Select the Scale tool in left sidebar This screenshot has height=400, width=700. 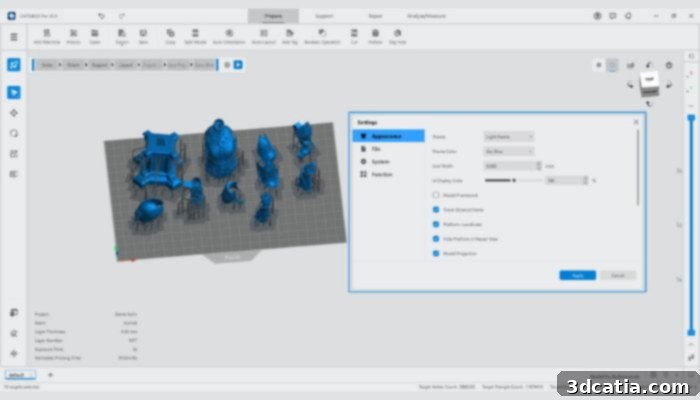coord(14,154)
